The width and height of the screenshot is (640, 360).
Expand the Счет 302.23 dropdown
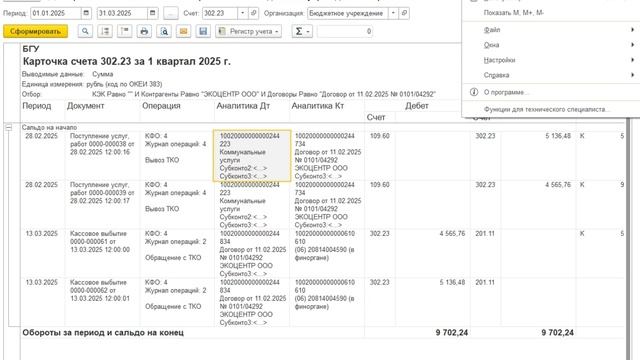tap(242, 13)
